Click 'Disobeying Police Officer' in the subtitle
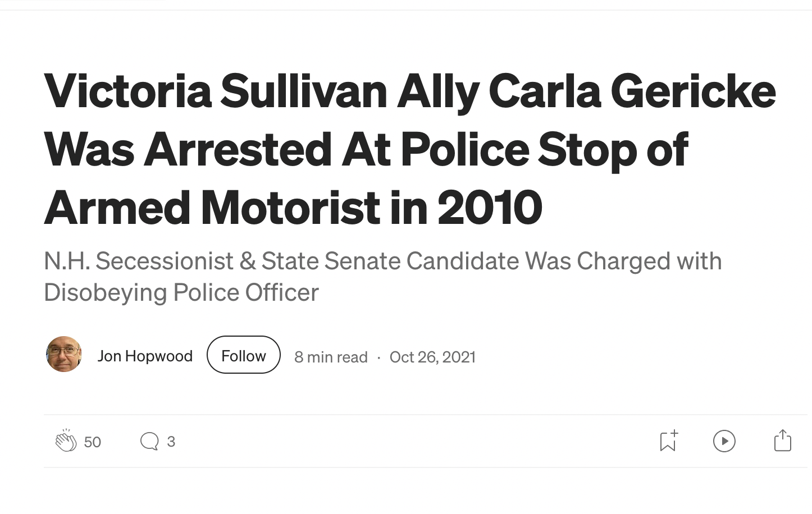This screenshot has width=812, height=514. (181, 292)
